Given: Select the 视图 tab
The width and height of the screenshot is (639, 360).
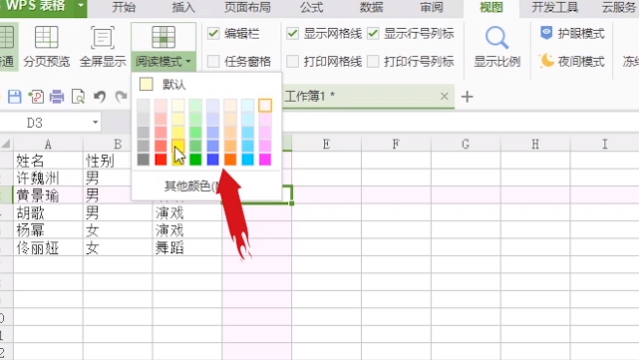Looking at the screenshot, I should click(x=491, y=7).
